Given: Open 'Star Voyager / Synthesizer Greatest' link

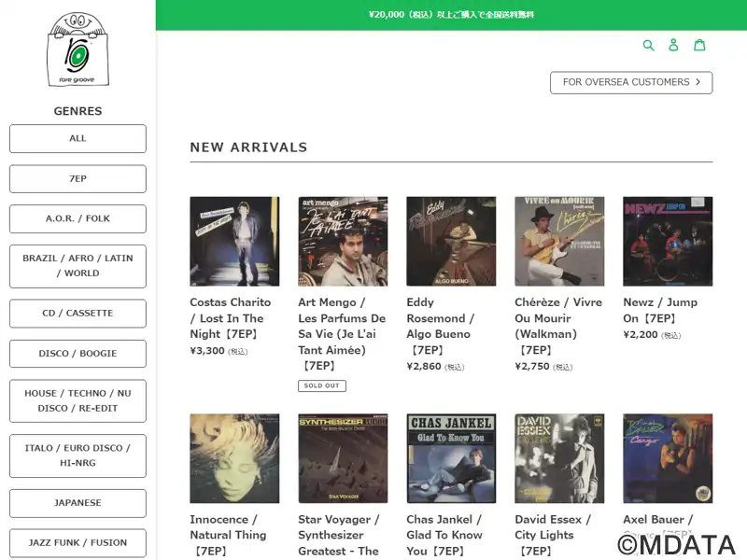Looking at the screenshot, I should click(x=339, y=535).
